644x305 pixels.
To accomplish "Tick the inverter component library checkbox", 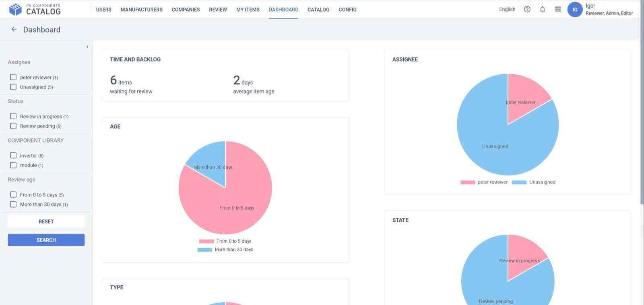I will click(13, 155).
